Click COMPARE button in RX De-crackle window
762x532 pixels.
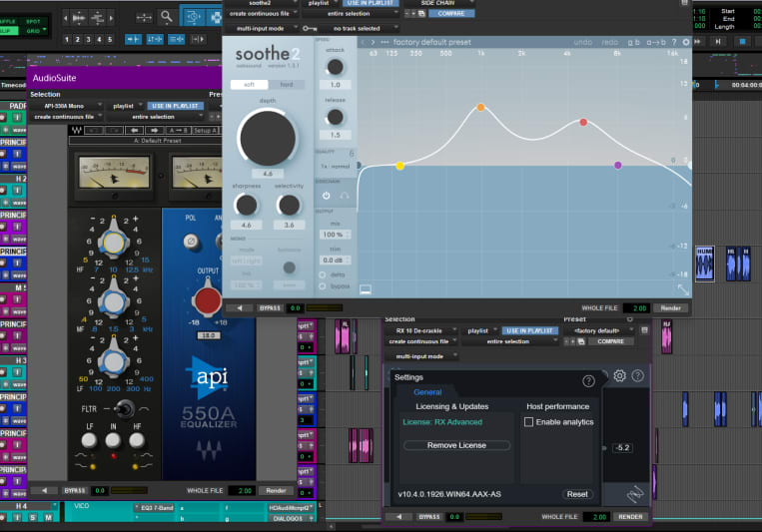(610, 341)
